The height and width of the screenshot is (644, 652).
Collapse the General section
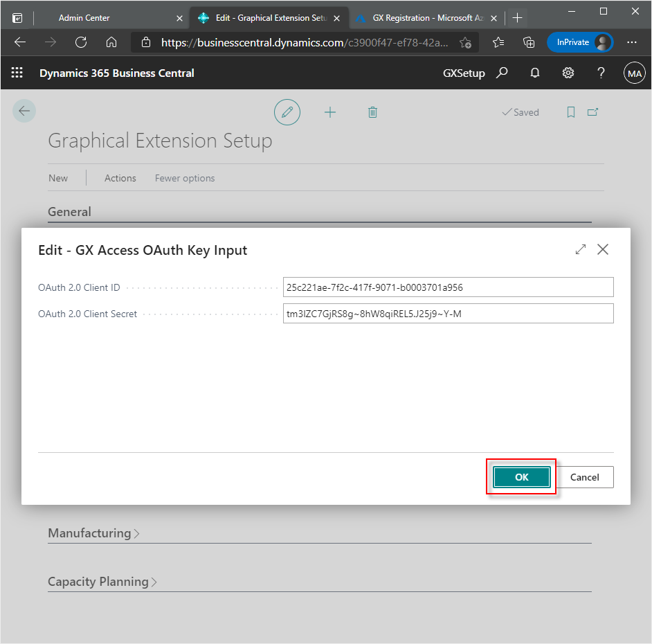pyautogui.click(x=69, y=212)
